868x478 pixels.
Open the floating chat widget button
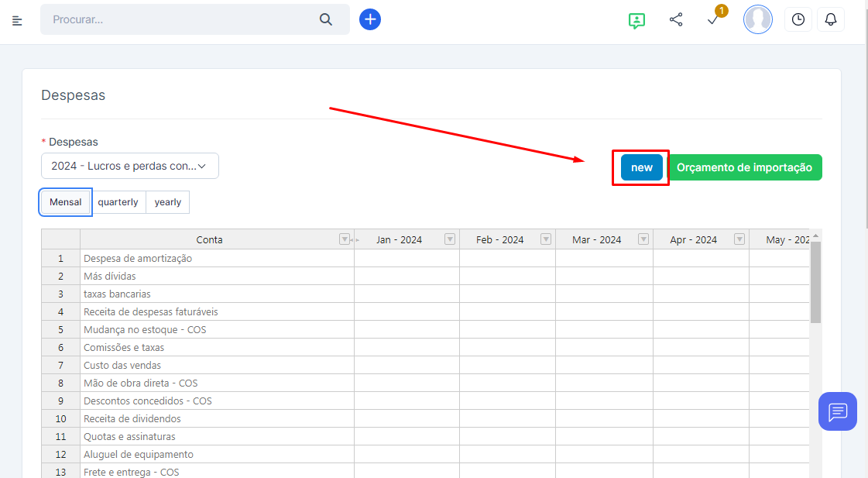[x=837, y=411]
